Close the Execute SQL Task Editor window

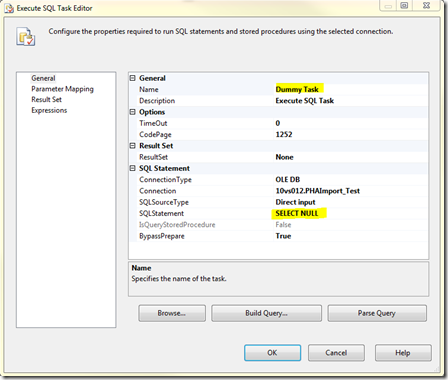pos(426,6)
